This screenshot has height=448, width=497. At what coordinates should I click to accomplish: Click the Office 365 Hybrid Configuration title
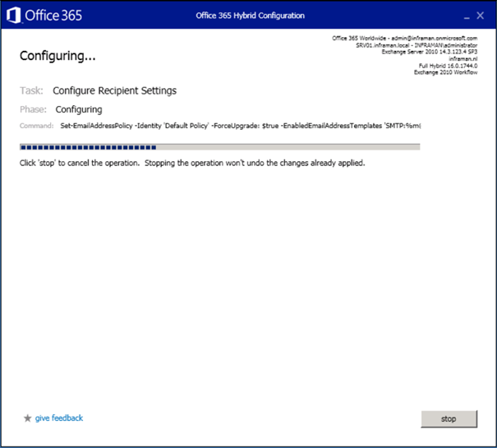[250, 16]
